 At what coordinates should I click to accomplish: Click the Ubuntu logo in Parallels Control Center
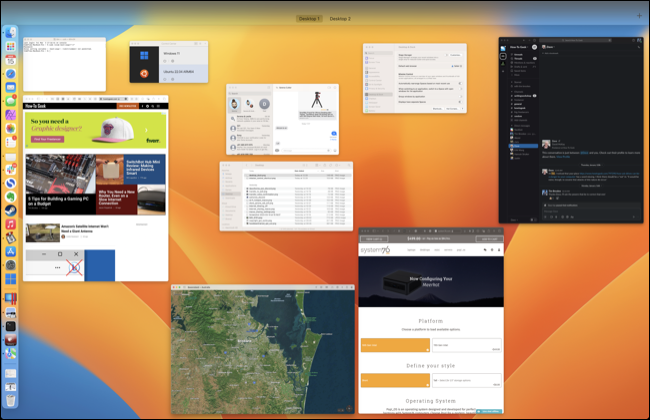[144, 74]
